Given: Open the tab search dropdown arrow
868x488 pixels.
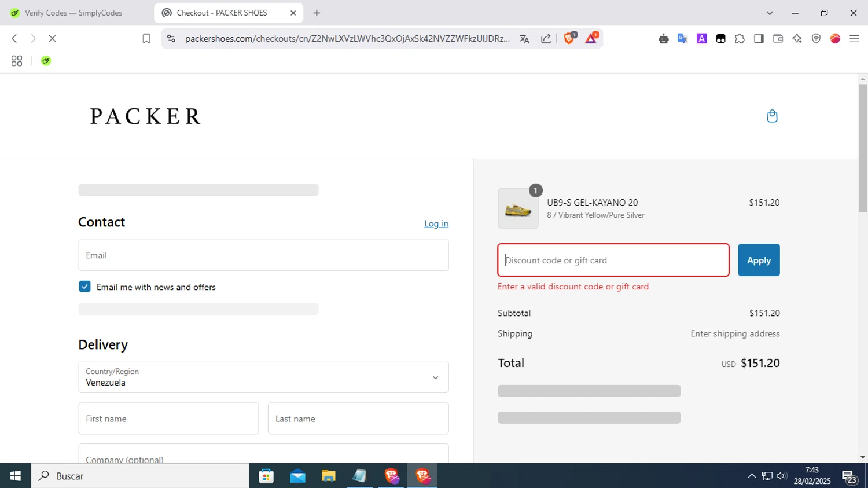Looking at the screenshot, I should [x=770, y=13].
